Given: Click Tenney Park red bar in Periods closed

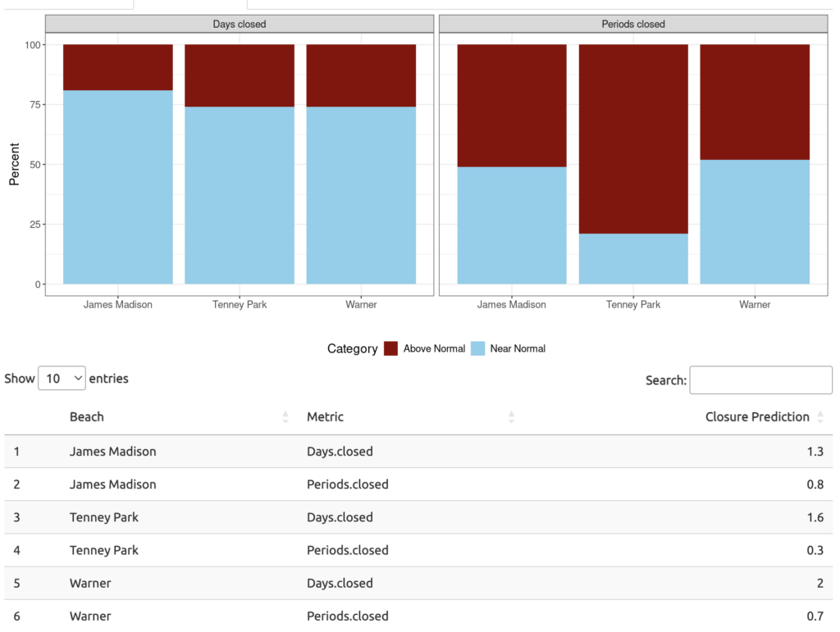Looking at the screenshot, I should pos(633,138).
